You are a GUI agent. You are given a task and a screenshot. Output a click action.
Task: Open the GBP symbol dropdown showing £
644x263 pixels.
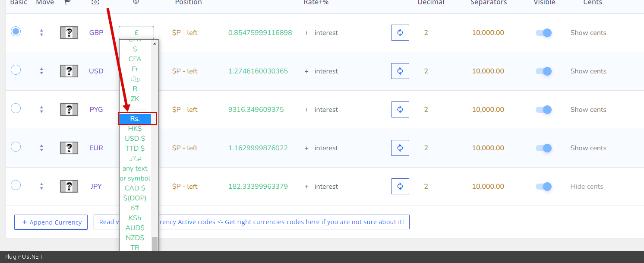pos(136,33)
